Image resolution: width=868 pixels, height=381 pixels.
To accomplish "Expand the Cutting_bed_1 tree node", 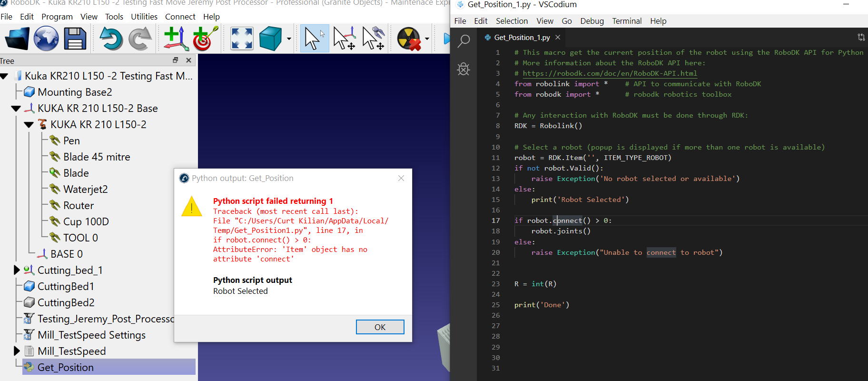I will point(17,270).
